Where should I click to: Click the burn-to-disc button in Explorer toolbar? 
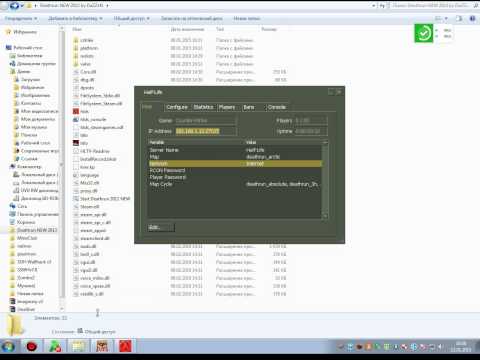click(192, 19)
